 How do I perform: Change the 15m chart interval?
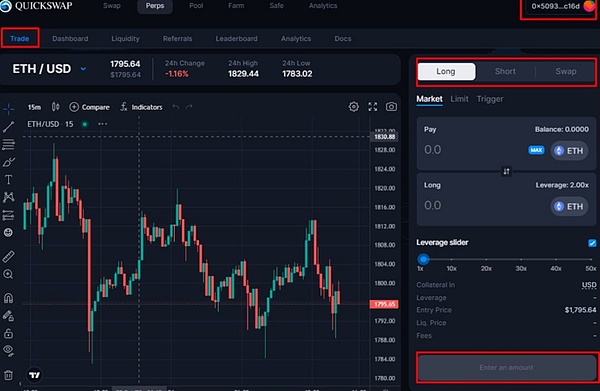(x=34, y=107)
